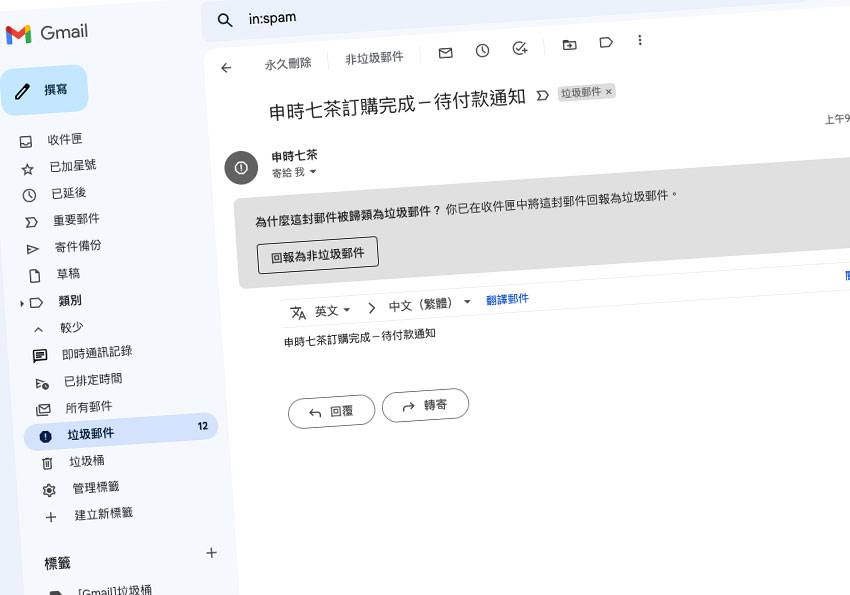Select 垃圾郵件 in the sidebar
The image size is (850, 595).
pyautogui.click(x=90, y=434)
